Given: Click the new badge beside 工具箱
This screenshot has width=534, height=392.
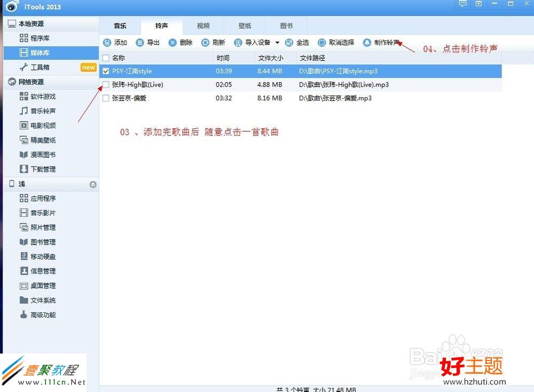Looking at the screenshot, I should [x=89, y=67].
